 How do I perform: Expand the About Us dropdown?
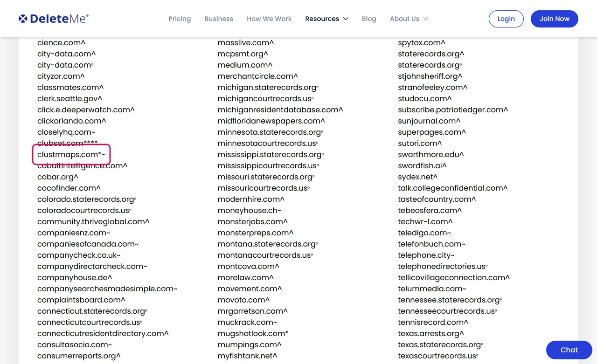pyautogui.click(x=409, y=19)
